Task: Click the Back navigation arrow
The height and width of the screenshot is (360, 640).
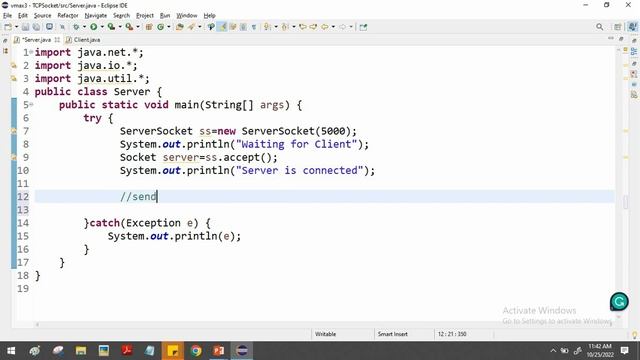Action: (324, 27)
